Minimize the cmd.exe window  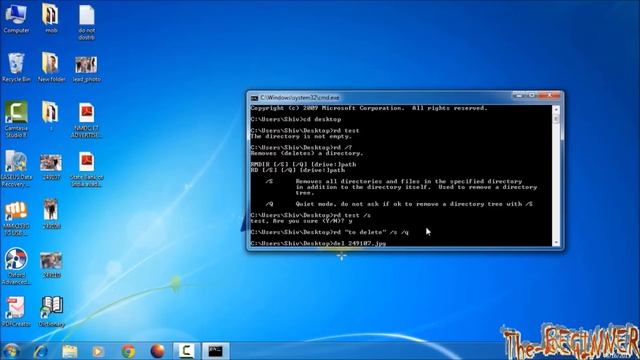[519, 96]
